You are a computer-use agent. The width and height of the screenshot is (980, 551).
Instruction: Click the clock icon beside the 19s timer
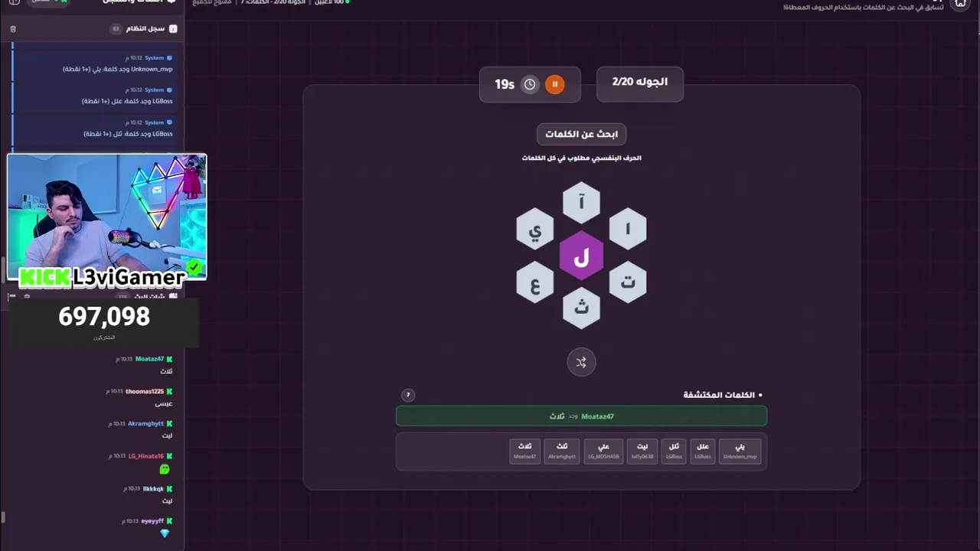530,84
